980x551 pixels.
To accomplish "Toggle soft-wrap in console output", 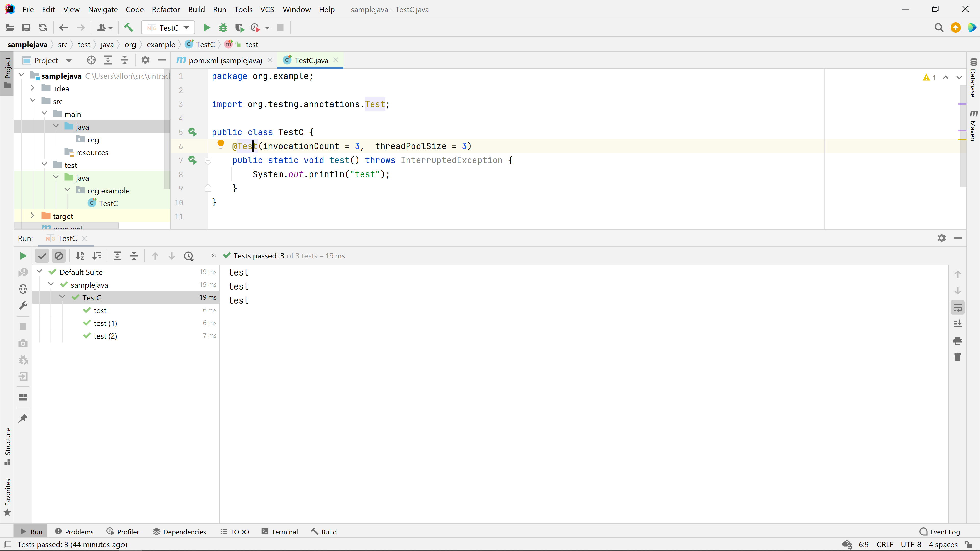I will [958, 308].
